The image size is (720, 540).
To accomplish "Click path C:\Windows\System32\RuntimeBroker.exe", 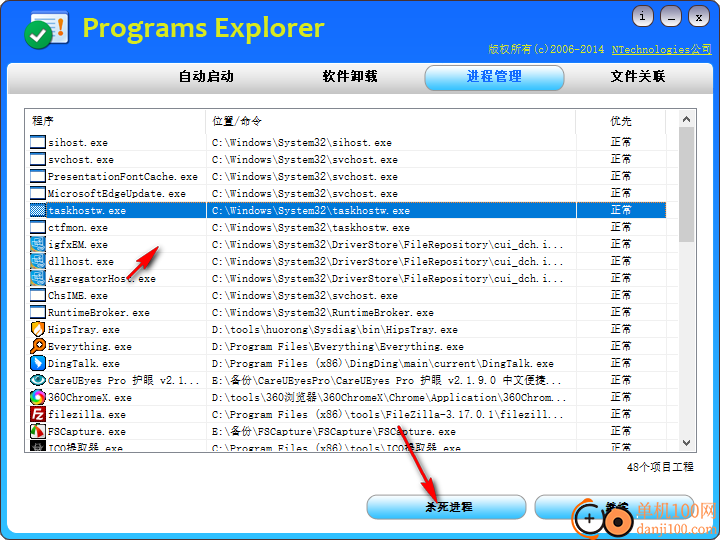I will coord(323,312).
